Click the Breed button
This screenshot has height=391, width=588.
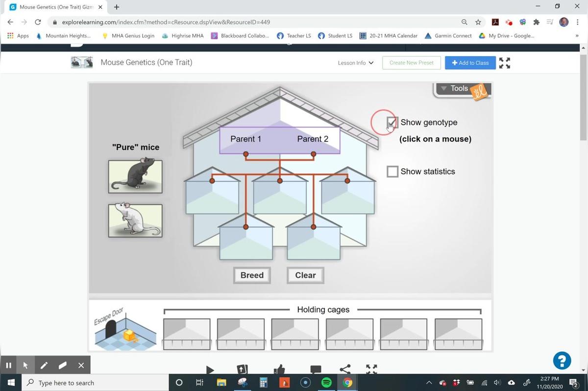tap(252, 275)
